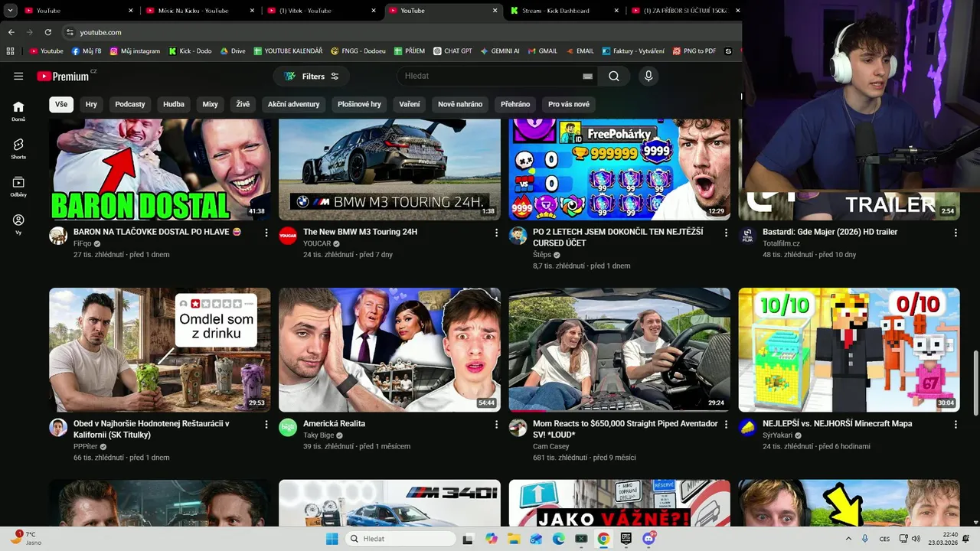Select the Nově nahráno chip
Viewport: 980px width, 551px height.
[x=460, y=104]
